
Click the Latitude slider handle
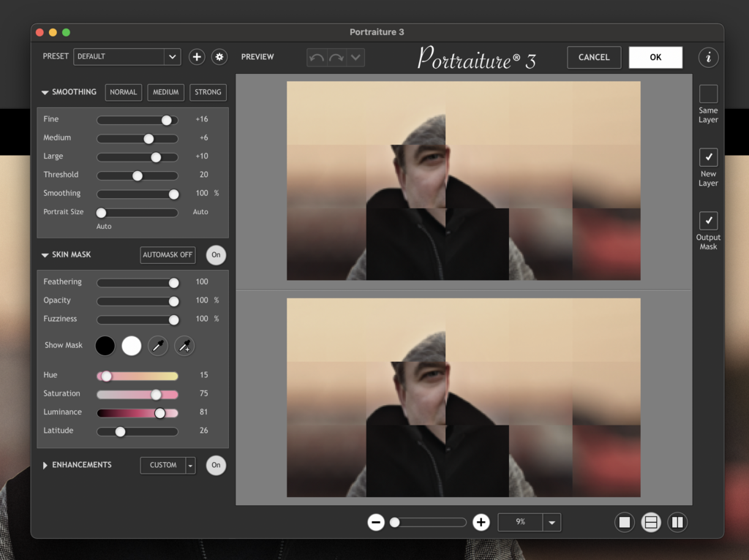point(120,431)
